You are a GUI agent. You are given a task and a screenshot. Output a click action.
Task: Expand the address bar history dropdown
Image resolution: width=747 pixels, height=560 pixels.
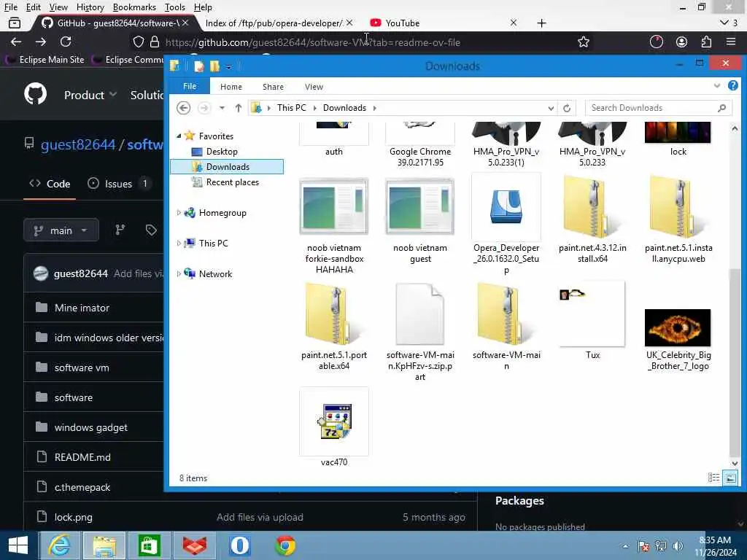click(x=551, y=108)
